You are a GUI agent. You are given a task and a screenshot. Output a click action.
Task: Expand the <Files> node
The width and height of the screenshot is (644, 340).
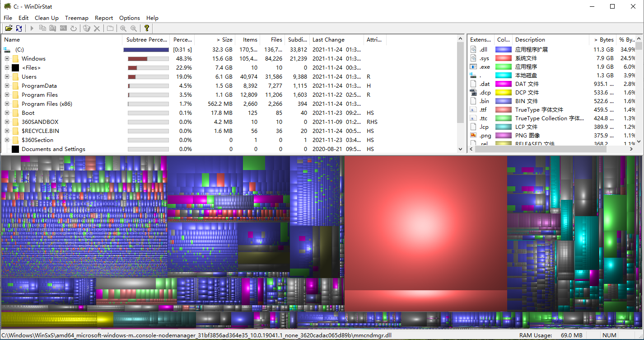(7, 67)
